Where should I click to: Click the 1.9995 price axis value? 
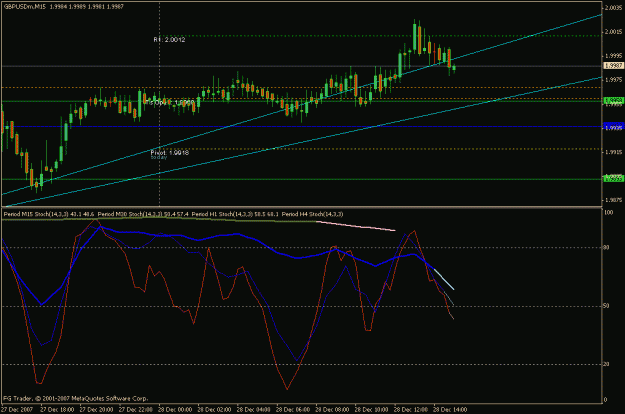[613, 56]
